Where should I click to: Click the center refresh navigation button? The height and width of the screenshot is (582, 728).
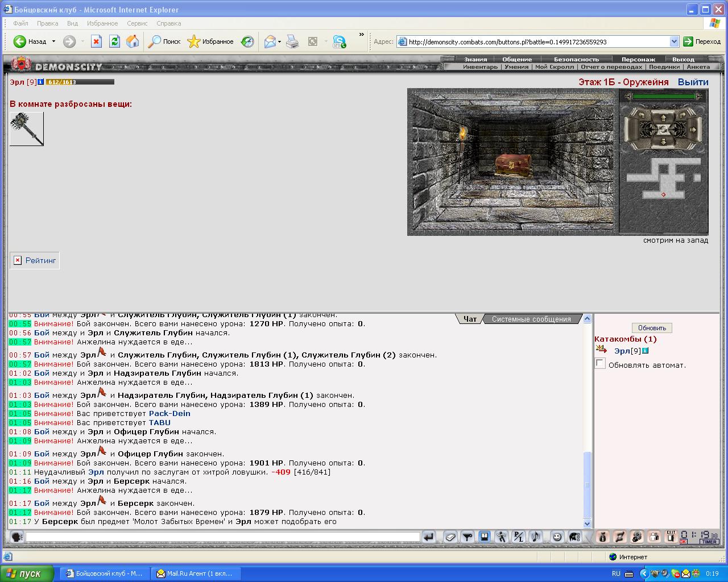pyautogui.click(x=663, y=130)
